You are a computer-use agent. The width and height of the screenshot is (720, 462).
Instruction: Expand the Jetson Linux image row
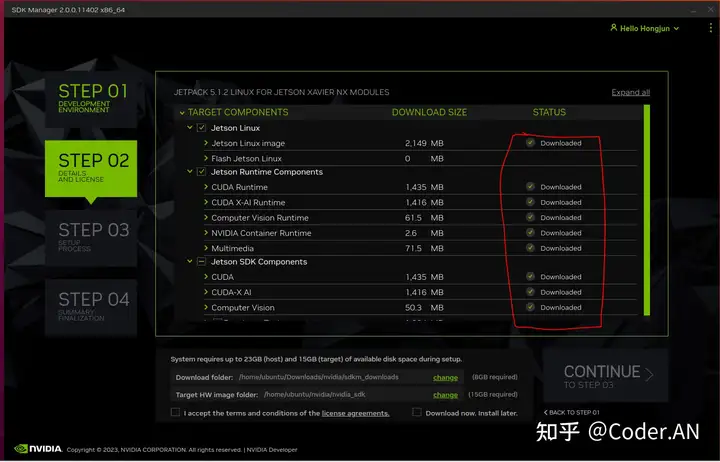click(x=206, y=143)
